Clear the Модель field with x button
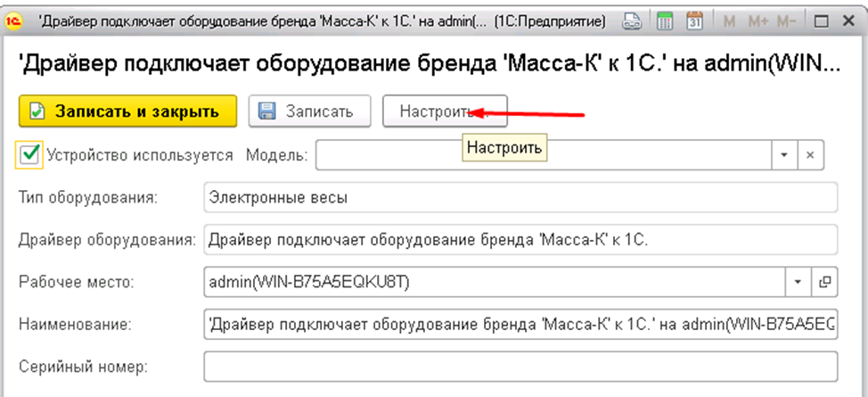This screenshot has height=397, width=868. (x=810, y=155)
